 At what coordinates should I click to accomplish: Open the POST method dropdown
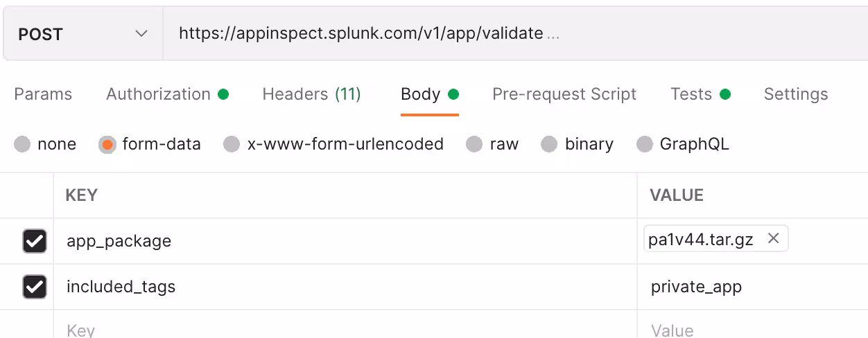[83, 34]
